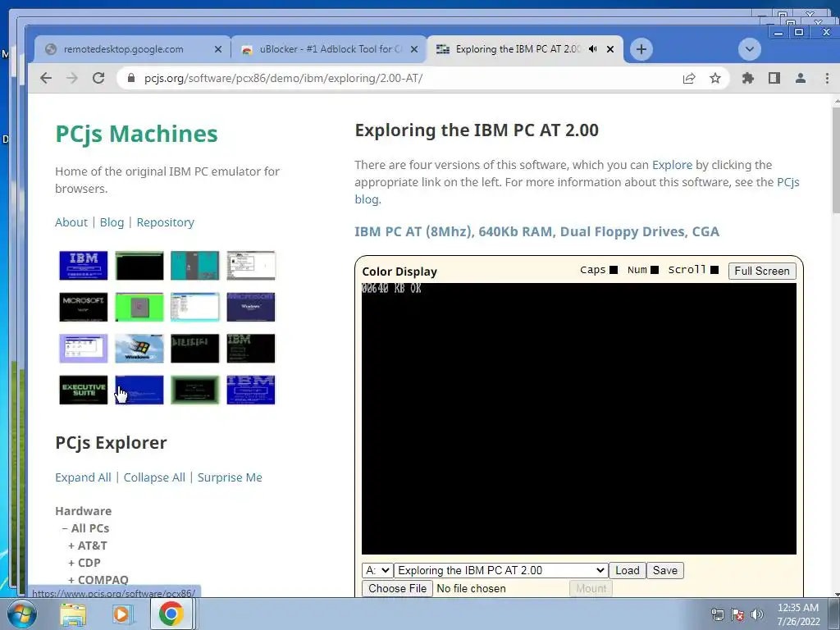Click the Full Screen button
Viewport: 840px width, 630px height.
(762, 271)
